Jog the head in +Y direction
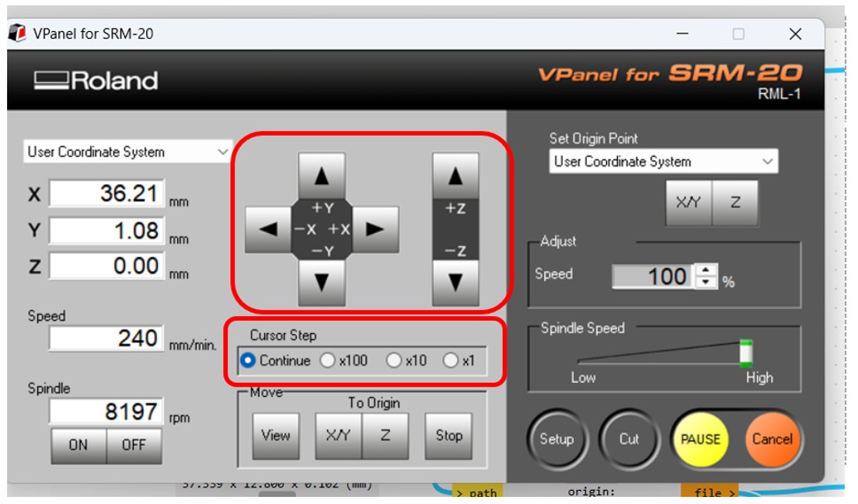 [322, 176]
